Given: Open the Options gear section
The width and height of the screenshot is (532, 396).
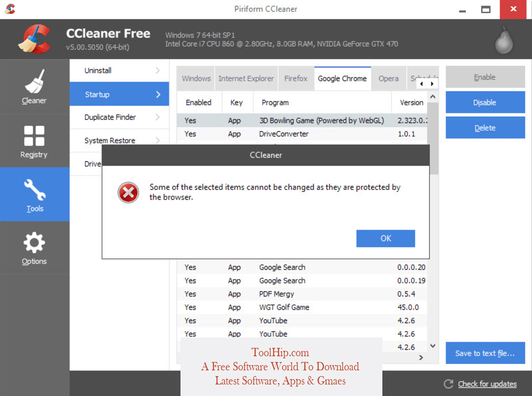Looking at the screenshot, I should tap(35, 248).
